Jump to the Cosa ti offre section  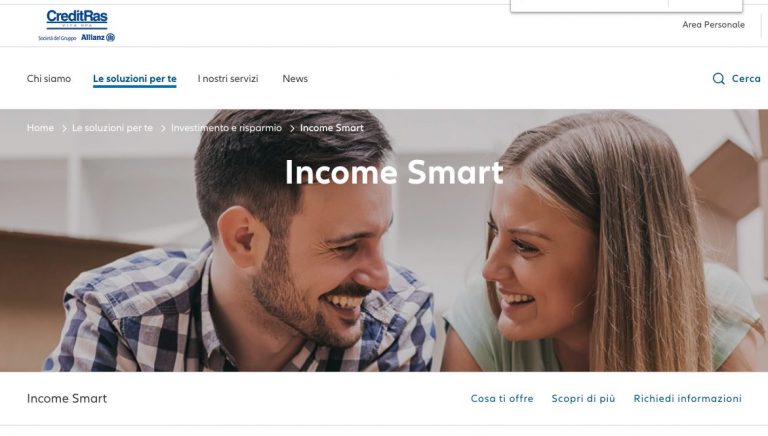point(502,399)
